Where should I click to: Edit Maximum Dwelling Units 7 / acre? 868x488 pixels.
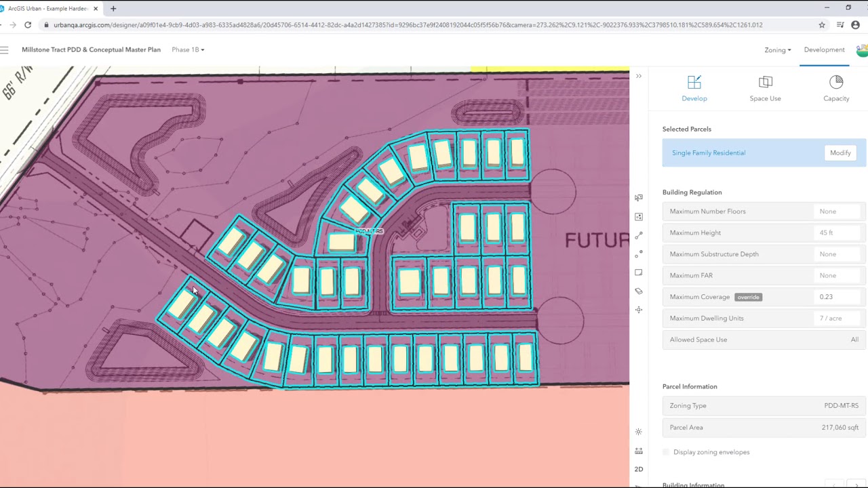[837, 318]
